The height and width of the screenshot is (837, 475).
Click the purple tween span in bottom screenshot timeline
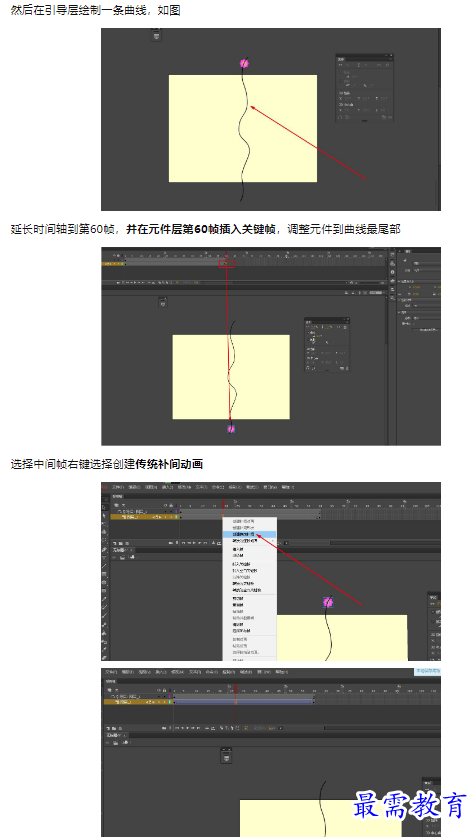[243, 702]
